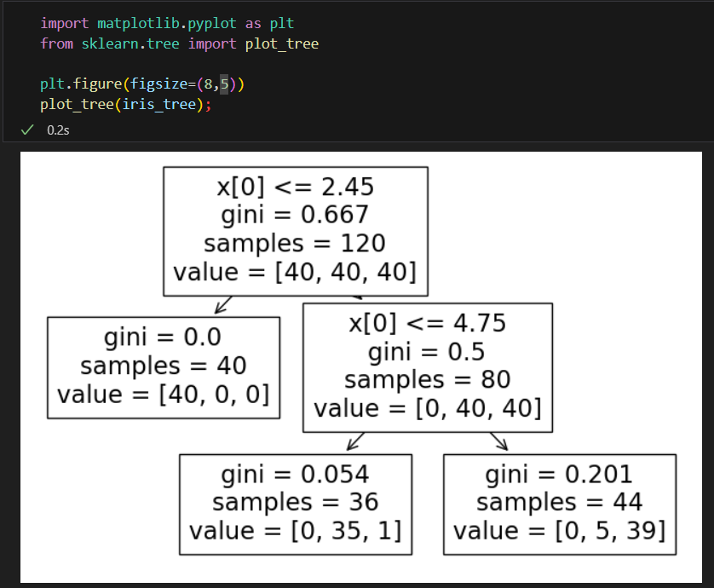Click the arrow pointing to the gini = 0.054 leaf
Image resolution: width=714 pixels, height=588 pixels.
click(356, 441)
